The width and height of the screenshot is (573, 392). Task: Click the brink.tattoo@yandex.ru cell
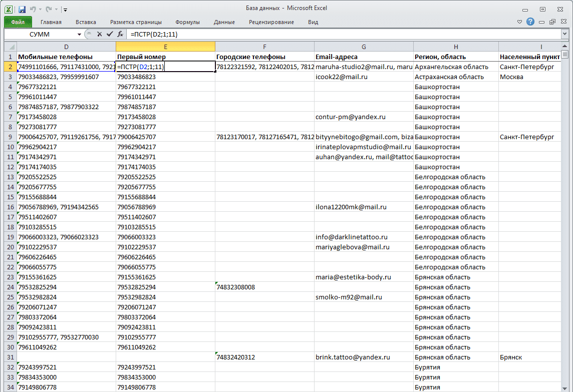pos(364,357)
